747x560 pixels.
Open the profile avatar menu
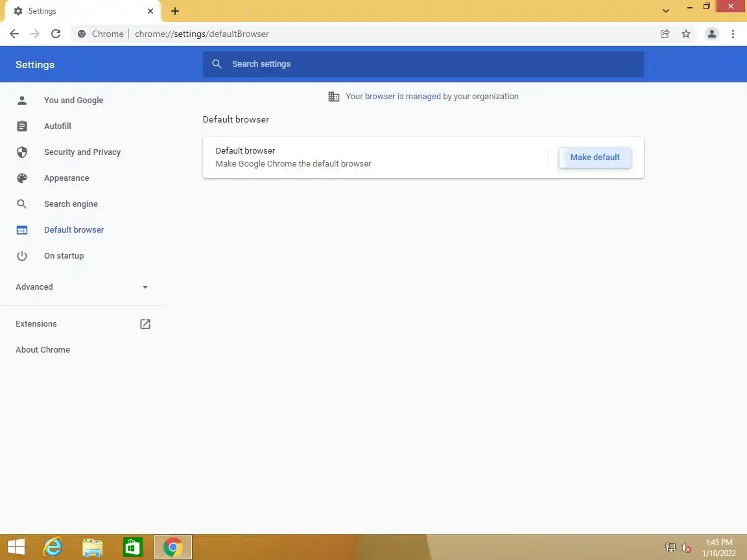712,34
